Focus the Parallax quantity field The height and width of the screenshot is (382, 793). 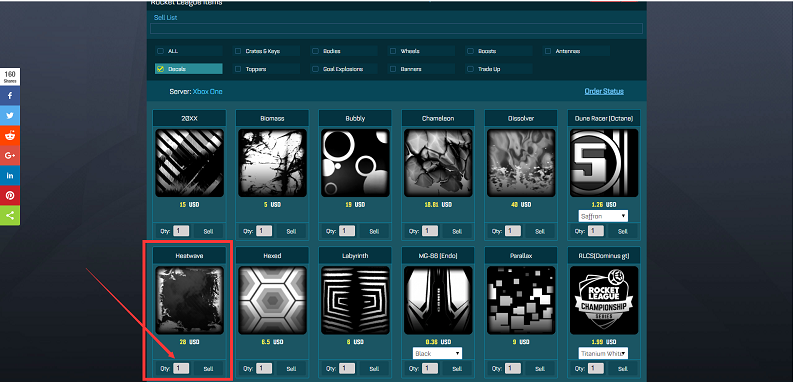(x=513, y=369)
